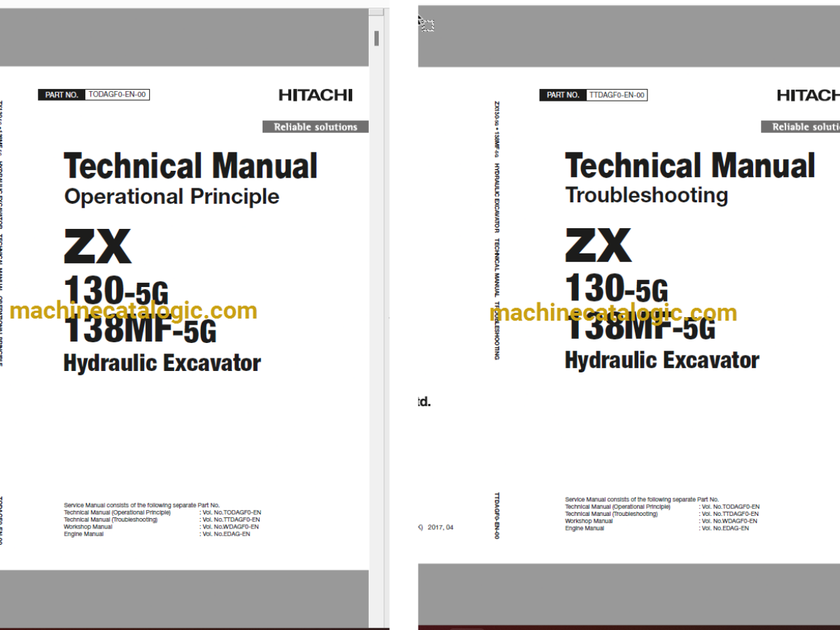Select the Troubleshooting subtitle on right page

646,195
